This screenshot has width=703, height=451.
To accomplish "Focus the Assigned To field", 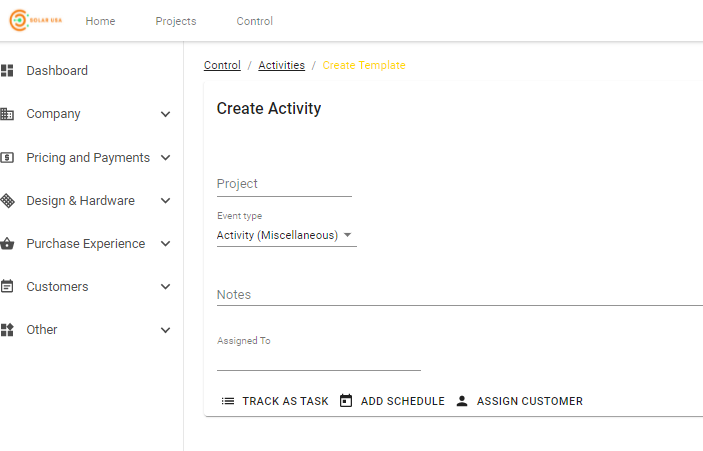I will point(319,359).
